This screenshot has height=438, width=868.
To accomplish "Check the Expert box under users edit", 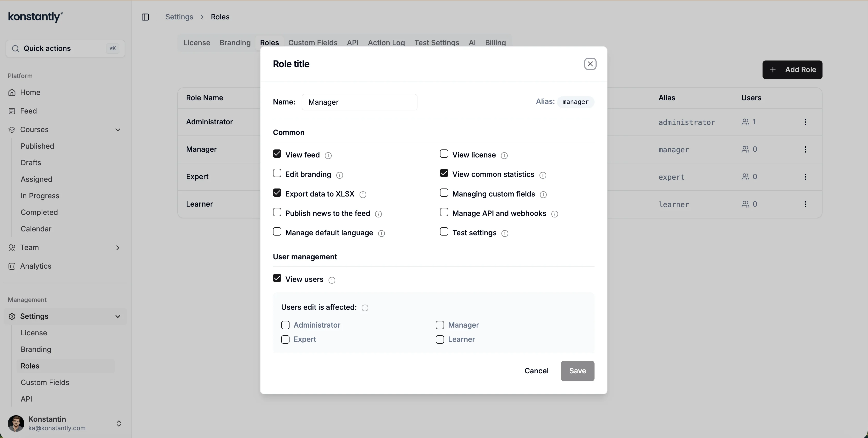I will pos(285,339).
